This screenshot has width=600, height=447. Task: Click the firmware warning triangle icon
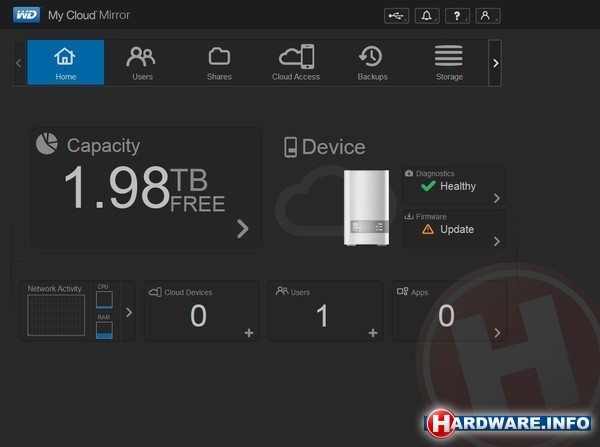coord(428,229)
